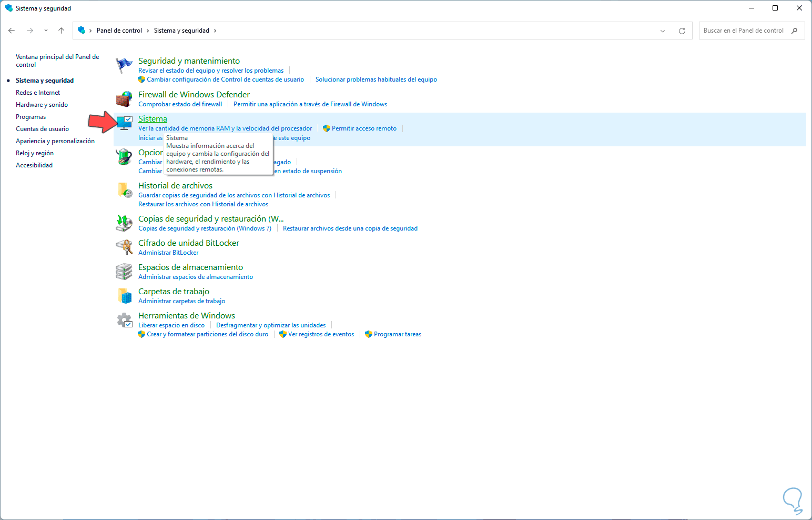Refresh the Control Panel view
This screenshot has width=812, height=520.
coord(682,31)
